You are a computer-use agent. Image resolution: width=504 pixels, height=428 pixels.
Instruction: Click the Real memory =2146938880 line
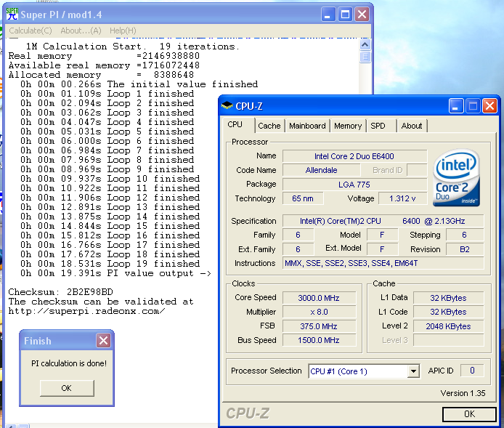104,56
